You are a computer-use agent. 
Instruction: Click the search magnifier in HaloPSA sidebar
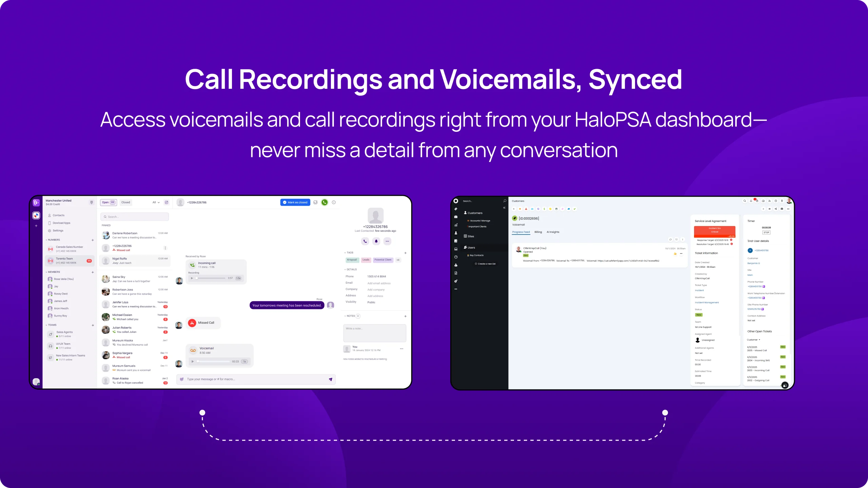click(x=505, y=201)
